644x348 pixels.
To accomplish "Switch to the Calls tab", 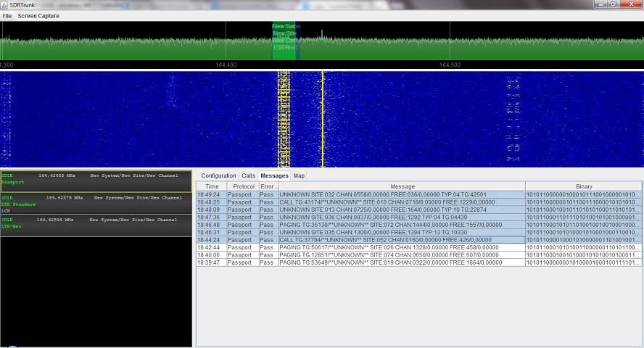I will (248, 175).
